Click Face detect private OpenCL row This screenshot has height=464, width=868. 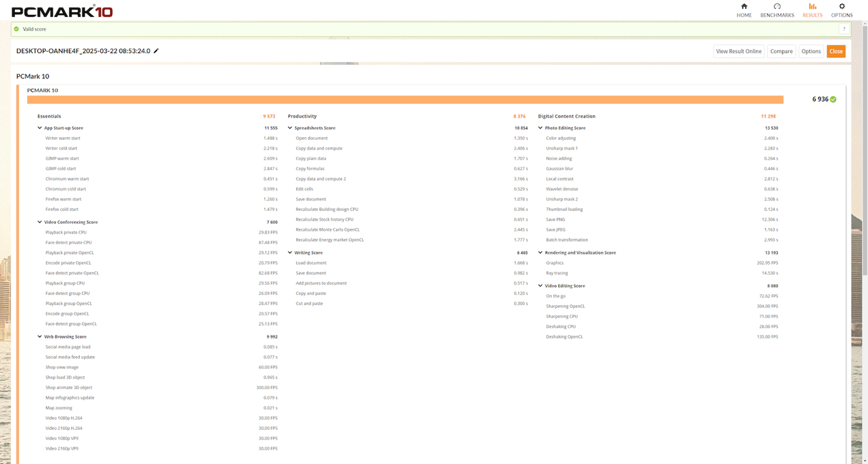point(161,273)
